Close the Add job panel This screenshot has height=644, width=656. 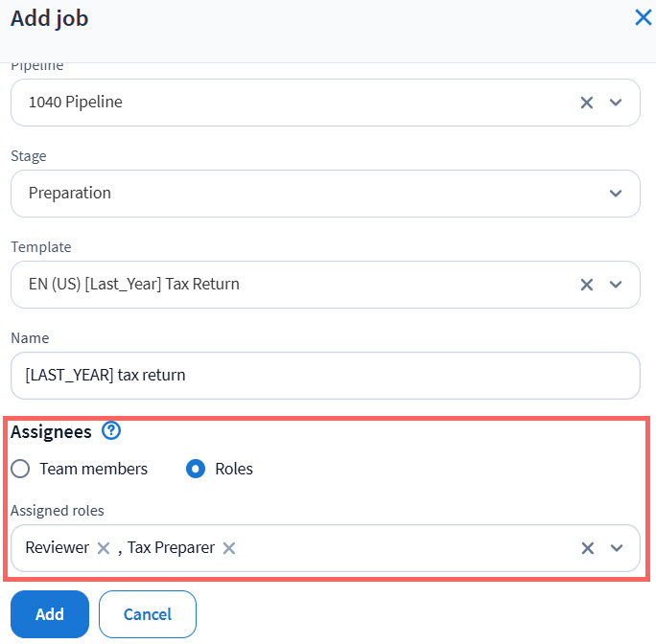643,17
